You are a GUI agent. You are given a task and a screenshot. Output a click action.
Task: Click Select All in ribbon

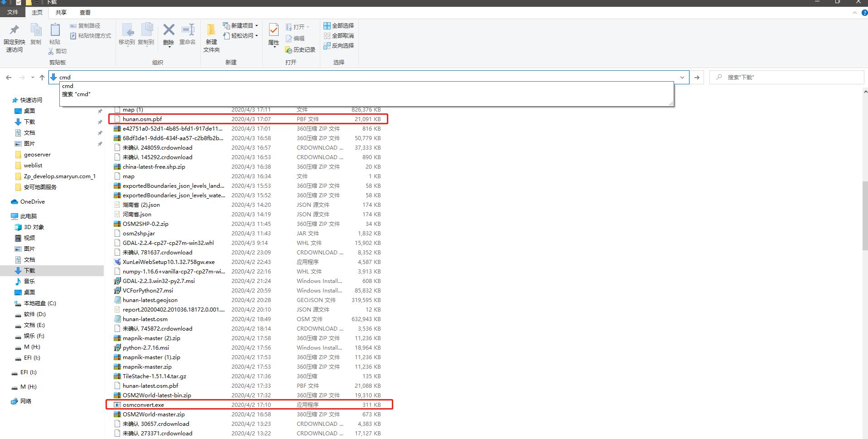(x=339, y=26)
